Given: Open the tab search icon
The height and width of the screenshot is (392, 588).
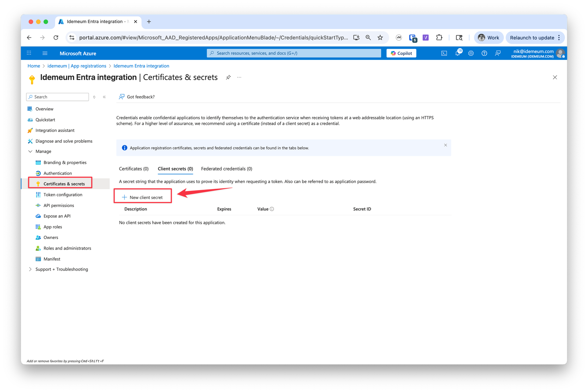Looking at the screenshot, I should click(x=459, y=37).
